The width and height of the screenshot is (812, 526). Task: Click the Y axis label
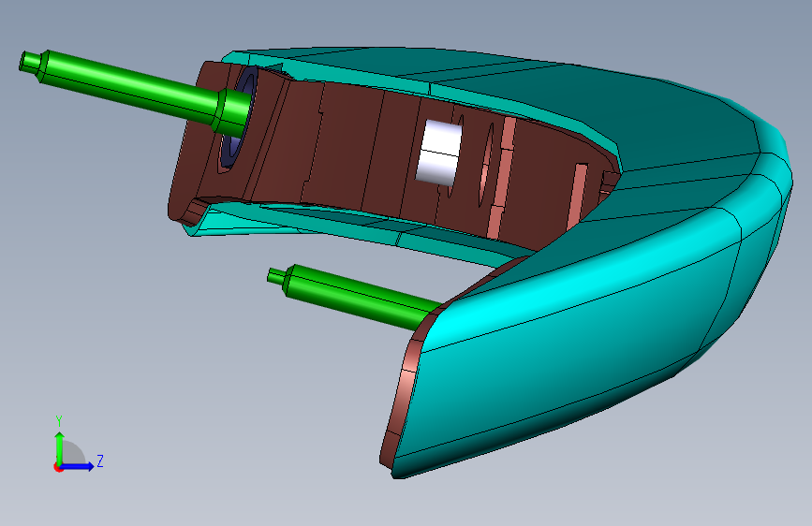click(x=59, y=421)
